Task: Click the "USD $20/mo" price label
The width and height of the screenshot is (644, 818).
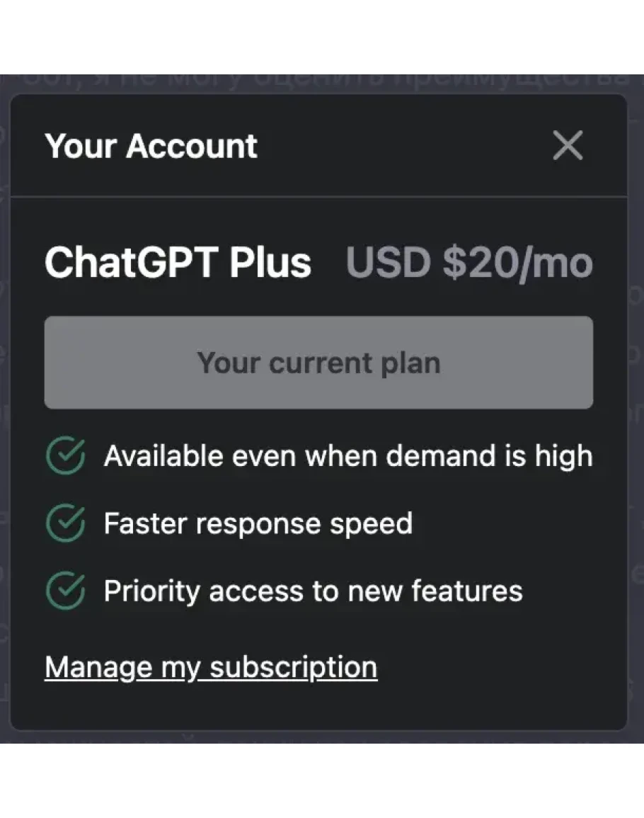Action: click(x=468, y=263)
